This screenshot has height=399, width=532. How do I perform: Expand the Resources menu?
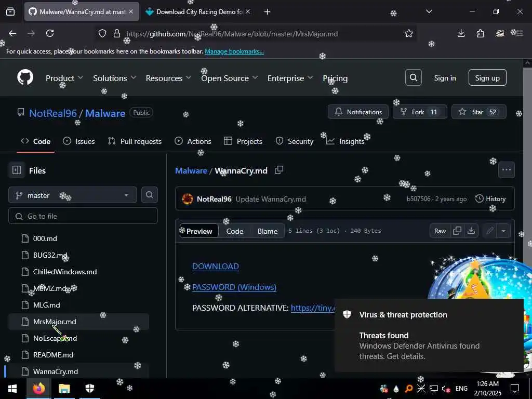click(169, 78)
